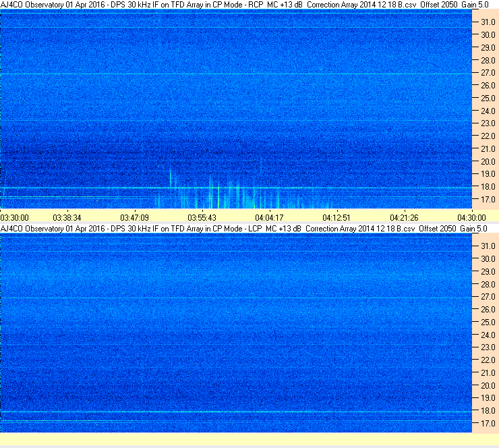This screenshot has height=448, width=499.
Task: Click 25.0 frequency label in LCP chart
Action: pyautogui.click(x=488, y=323)
